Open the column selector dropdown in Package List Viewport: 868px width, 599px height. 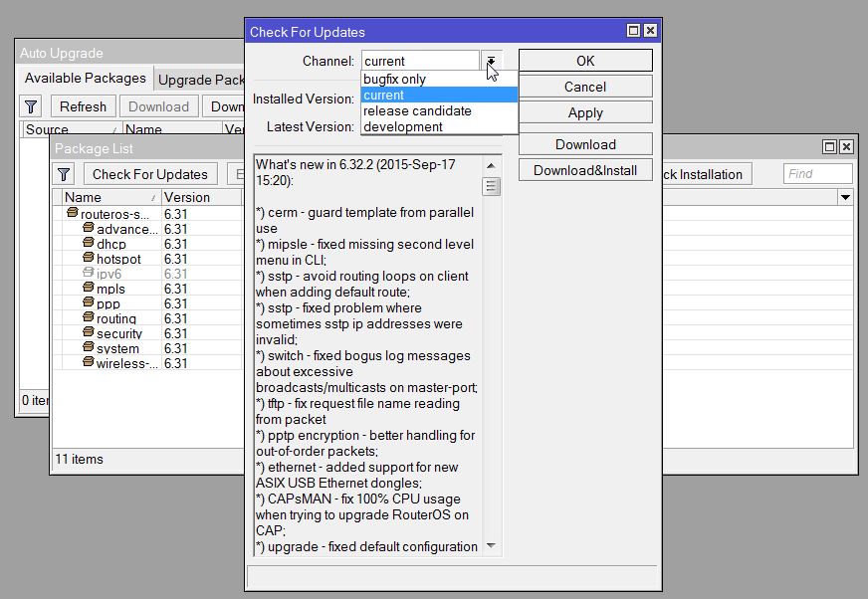tap(845, 198)
